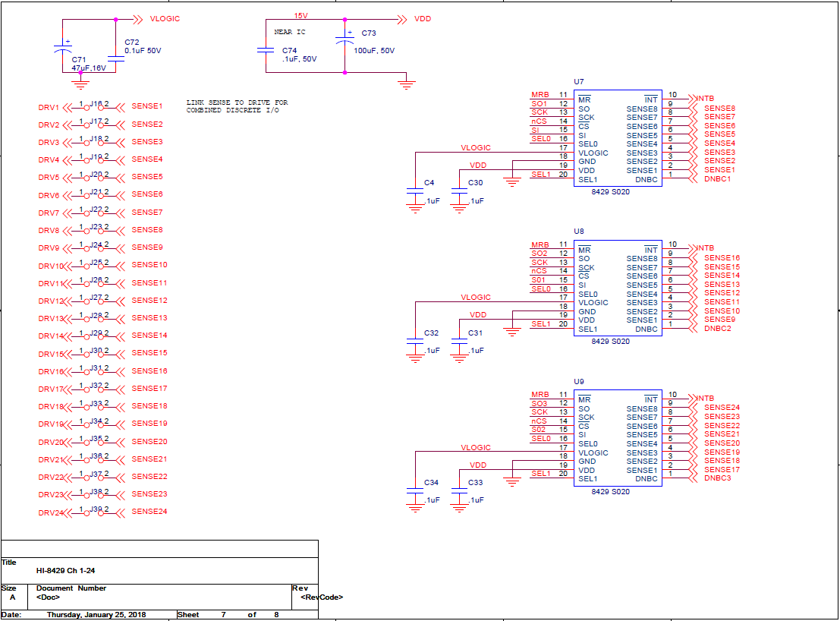Select the SO3 net label on U9
The image size is (840, 621).
(540, 403)
